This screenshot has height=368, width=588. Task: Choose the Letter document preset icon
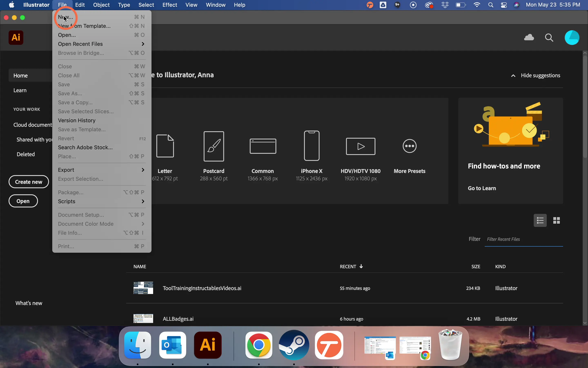tap(165, 146)
